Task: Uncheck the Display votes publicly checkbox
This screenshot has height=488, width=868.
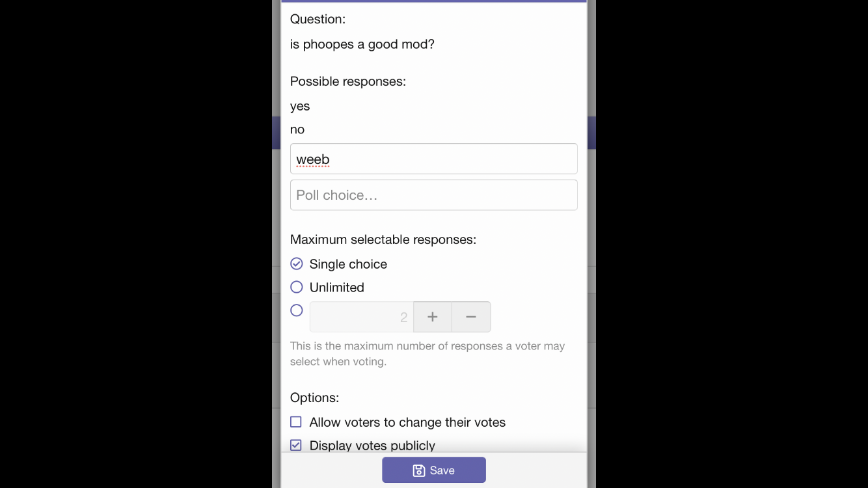Action: point(296,445)
